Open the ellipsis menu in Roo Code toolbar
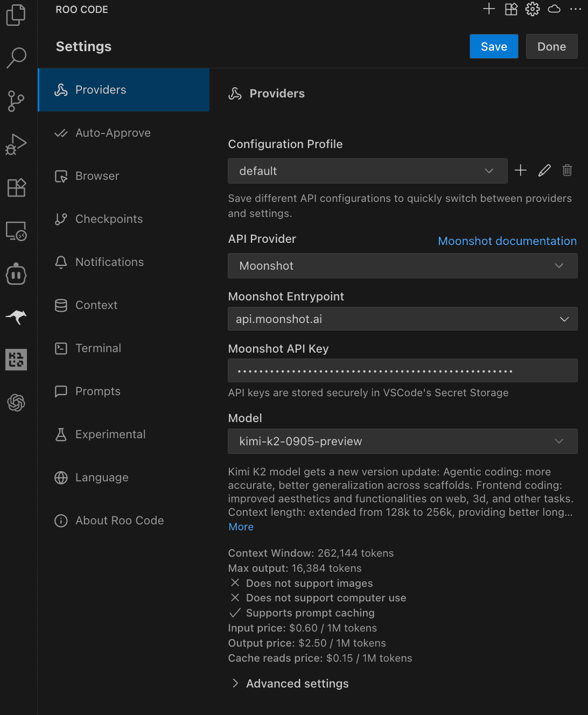The width and height of the screenshot is (588, 715). pos(576,9)
